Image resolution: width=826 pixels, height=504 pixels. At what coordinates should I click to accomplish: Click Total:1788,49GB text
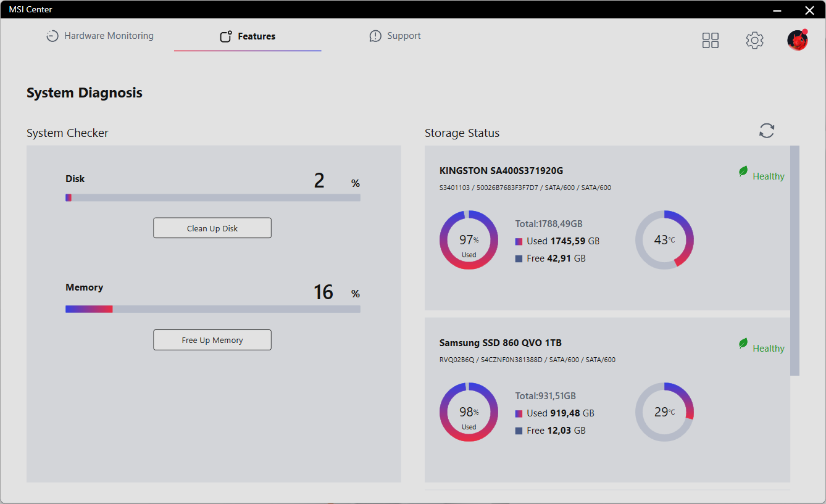click(x=549, y=224)
